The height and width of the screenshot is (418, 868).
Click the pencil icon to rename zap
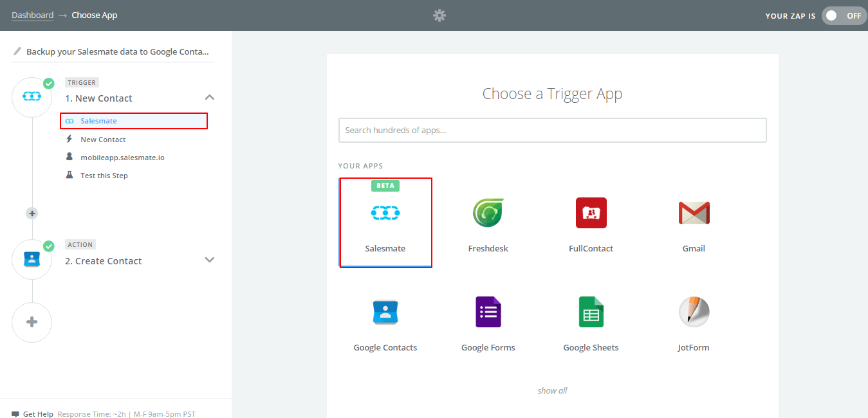click(17, 51)
